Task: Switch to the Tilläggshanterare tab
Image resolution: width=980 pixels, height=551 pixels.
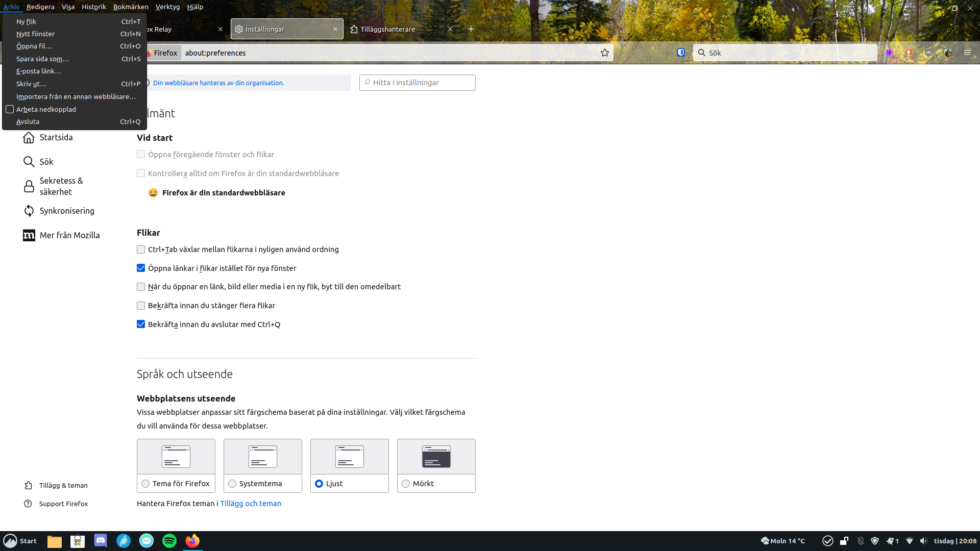Action: (x=388, y=29)
